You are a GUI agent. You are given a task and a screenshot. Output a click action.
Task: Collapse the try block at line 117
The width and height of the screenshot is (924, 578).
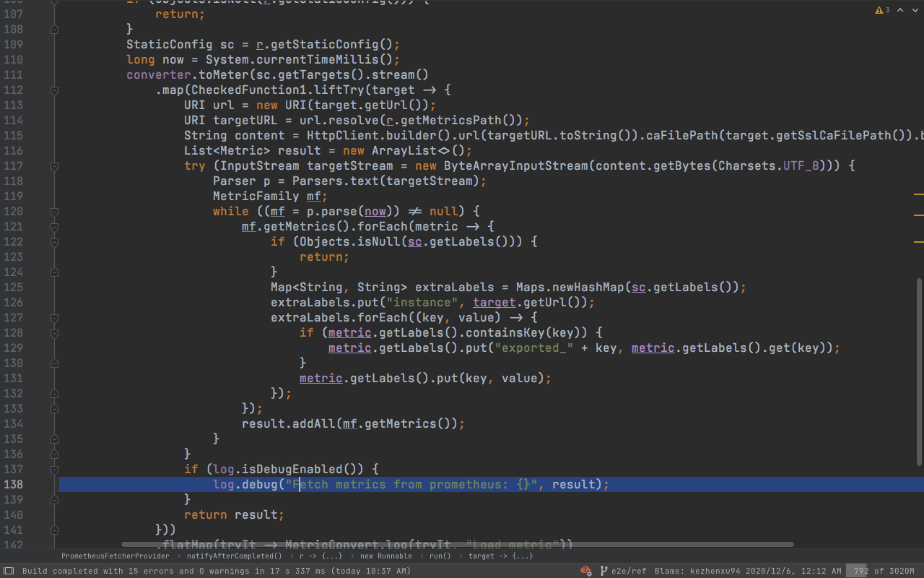pyautogui.click(x=54, y=166)
